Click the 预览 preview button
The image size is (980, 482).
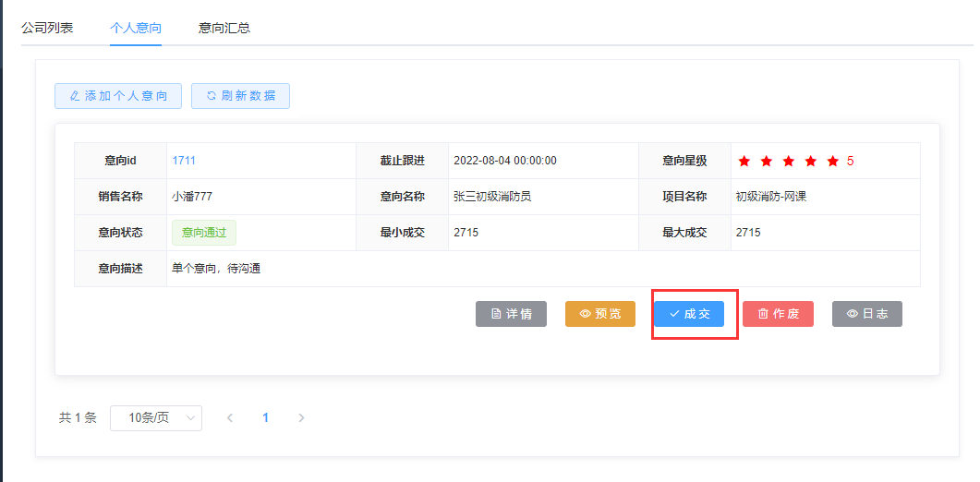click(600, 314)
